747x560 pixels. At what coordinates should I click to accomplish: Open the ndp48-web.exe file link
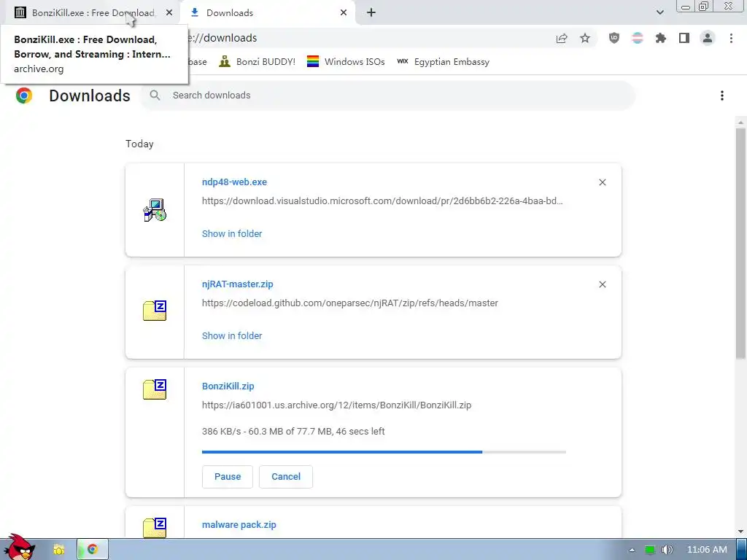coord(234,182)
